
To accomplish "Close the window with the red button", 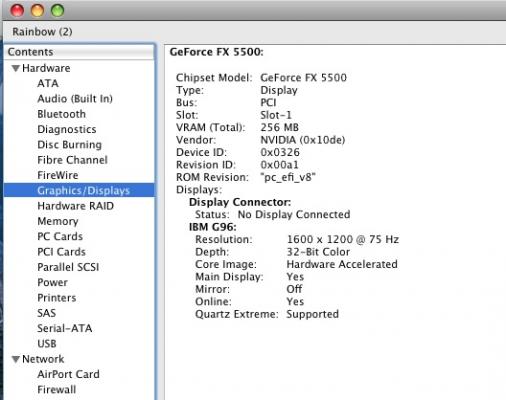I will point(17,10).
